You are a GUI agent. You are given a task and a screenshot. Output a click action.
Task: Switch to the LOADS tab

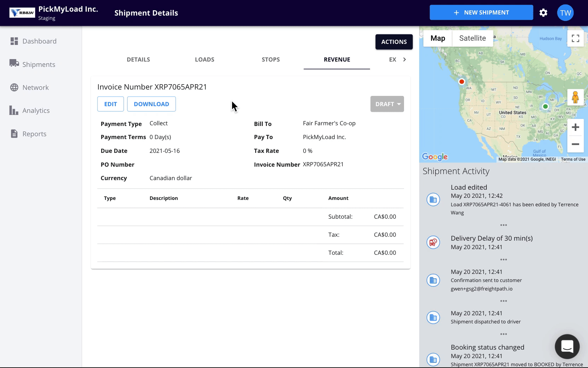(x=204, y=59)
